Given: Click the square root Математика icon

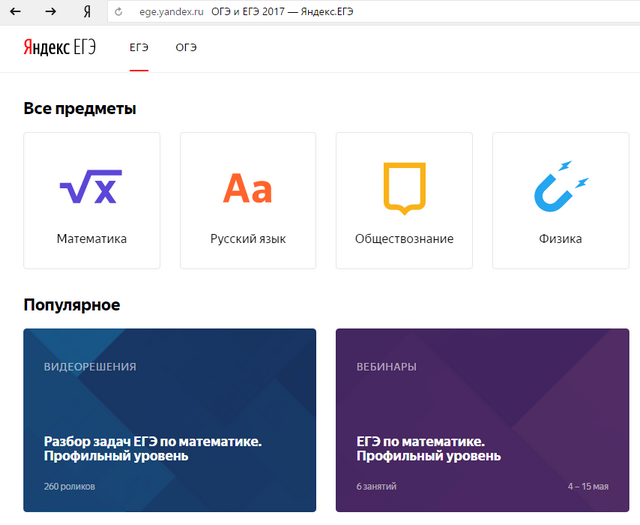Looking at the screenshot, I should [x=91, y=186].
